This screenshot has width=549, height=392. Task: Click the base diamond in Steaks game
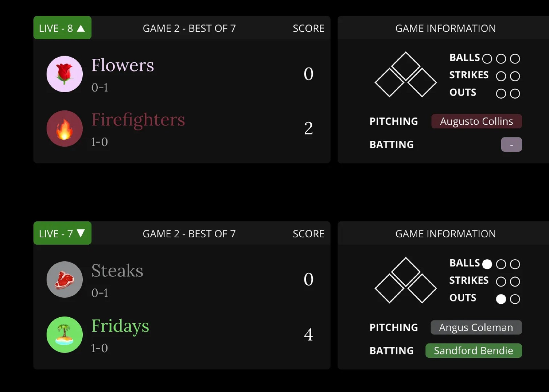405,280
